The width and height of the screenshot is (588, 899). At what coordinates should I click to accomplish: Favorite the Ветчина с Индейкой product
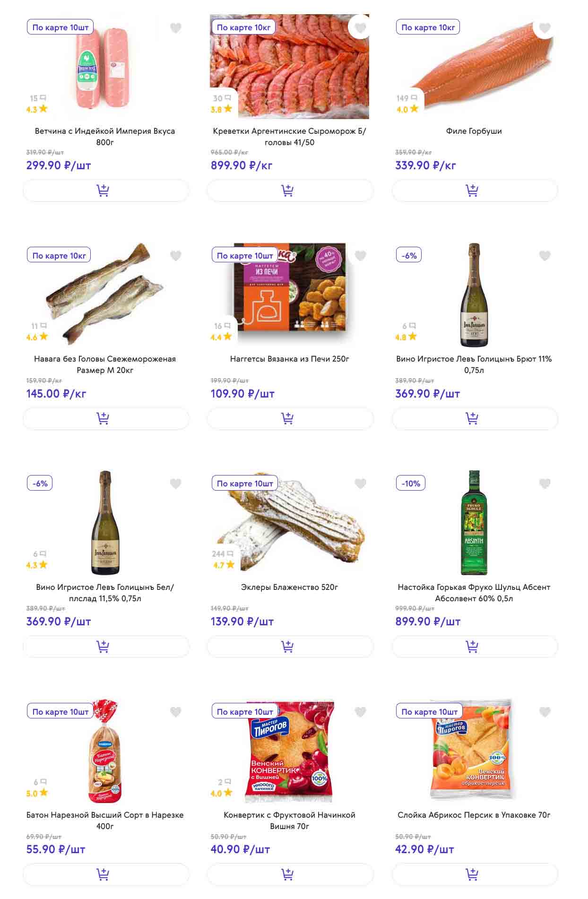click(176, 28)
